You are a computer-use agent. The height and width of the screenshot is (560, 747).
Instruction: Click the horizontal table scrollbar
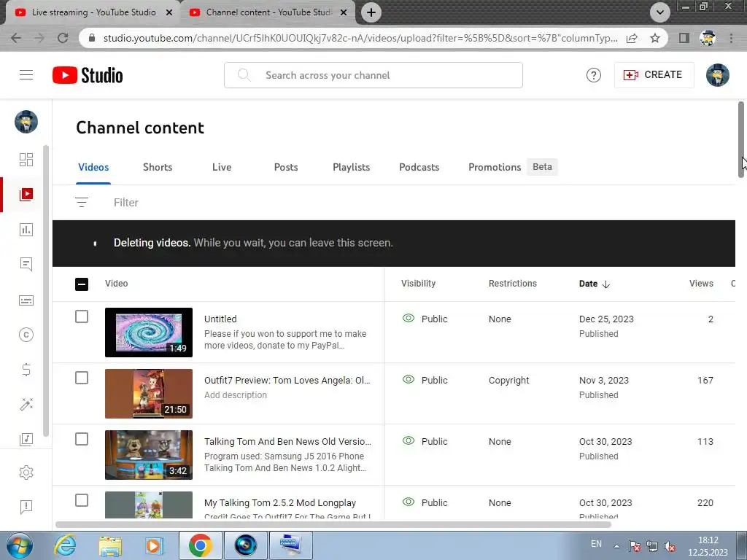pyautogui.click(x=333, y=525)
